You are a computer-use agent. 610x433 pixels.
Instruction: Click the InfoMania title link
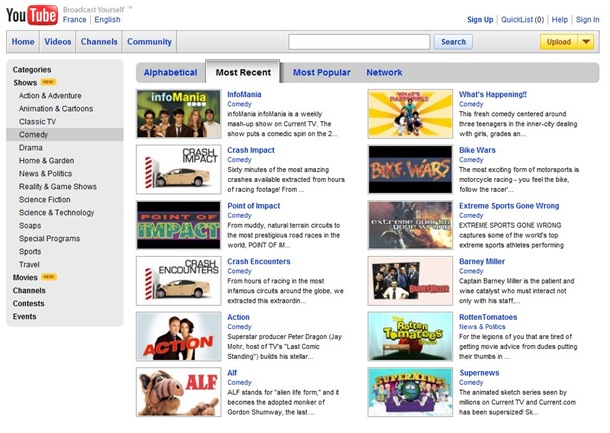[244, 95]
